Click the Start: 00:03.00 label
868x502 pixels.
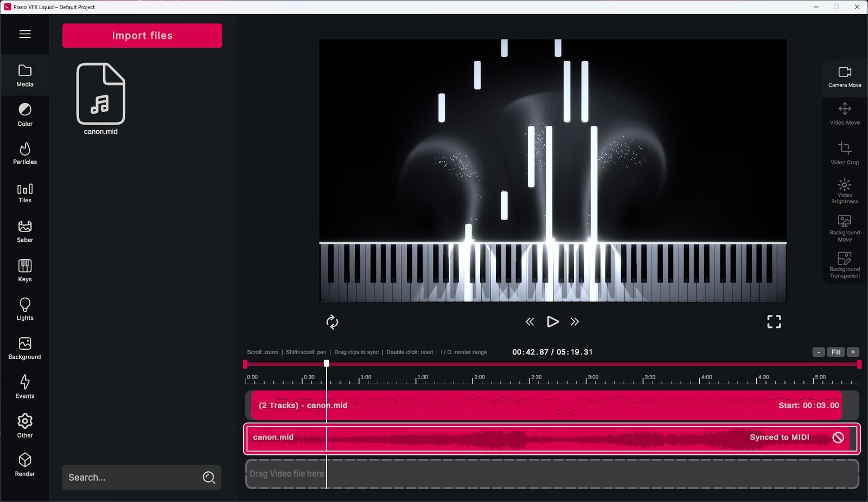click(808, 406)
